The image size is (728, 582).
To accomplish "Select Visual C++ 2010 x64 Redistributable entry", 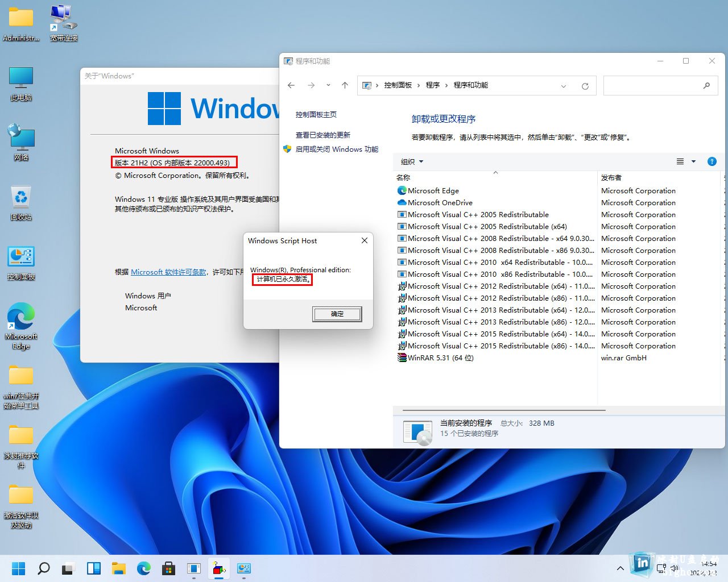I will pos(495,262).
